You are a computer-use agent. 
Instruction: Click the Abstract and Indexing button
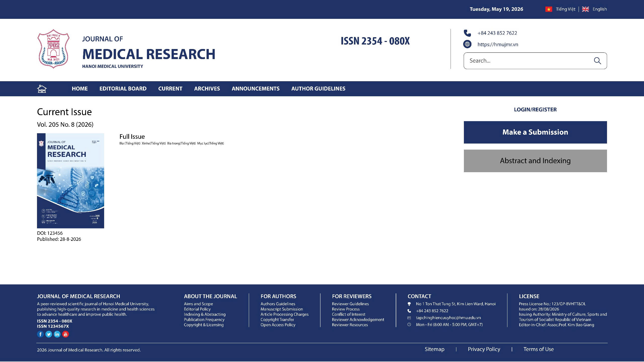(x=535, y=161)
